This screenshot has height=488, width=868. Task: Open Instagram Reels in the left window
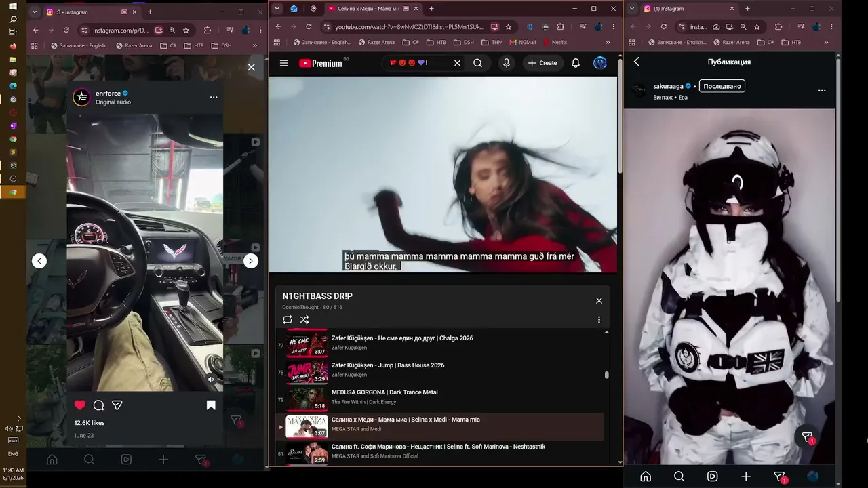(x=126, y=460)
